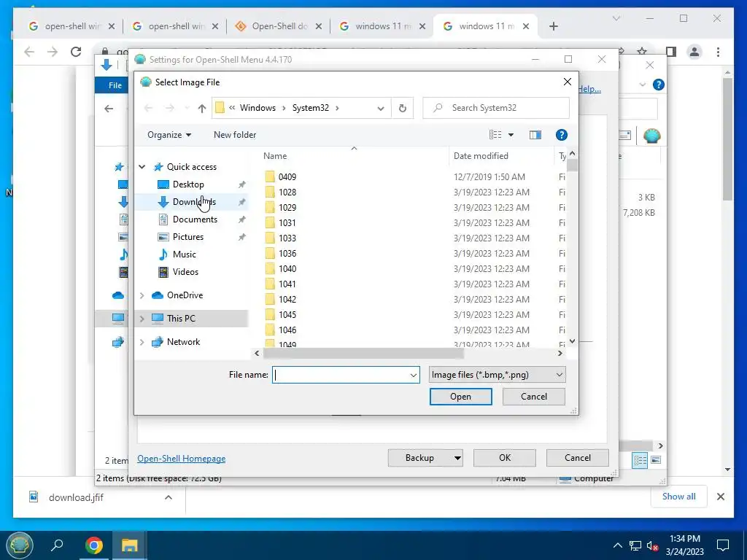Open Open-Shell Start button on taskbar
This screenshot has width=747, height=560.
(19, 545)
